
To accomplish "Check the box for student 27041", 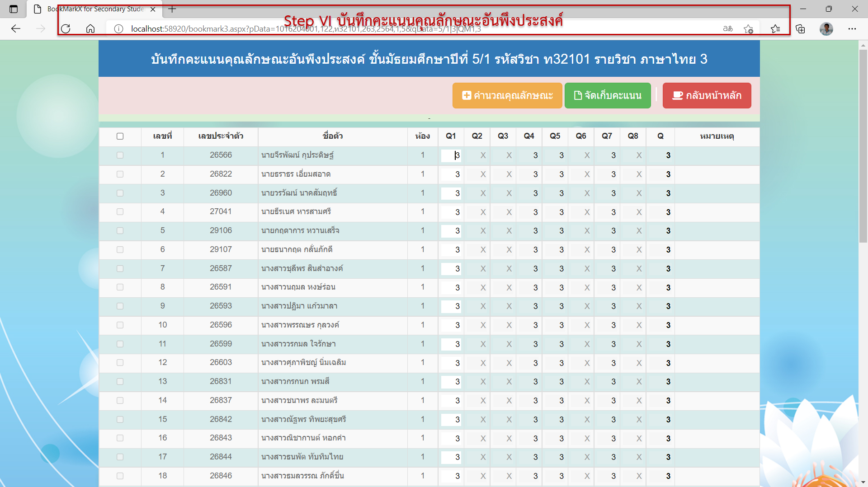I will pyautogui.click(x=120, y=212).
